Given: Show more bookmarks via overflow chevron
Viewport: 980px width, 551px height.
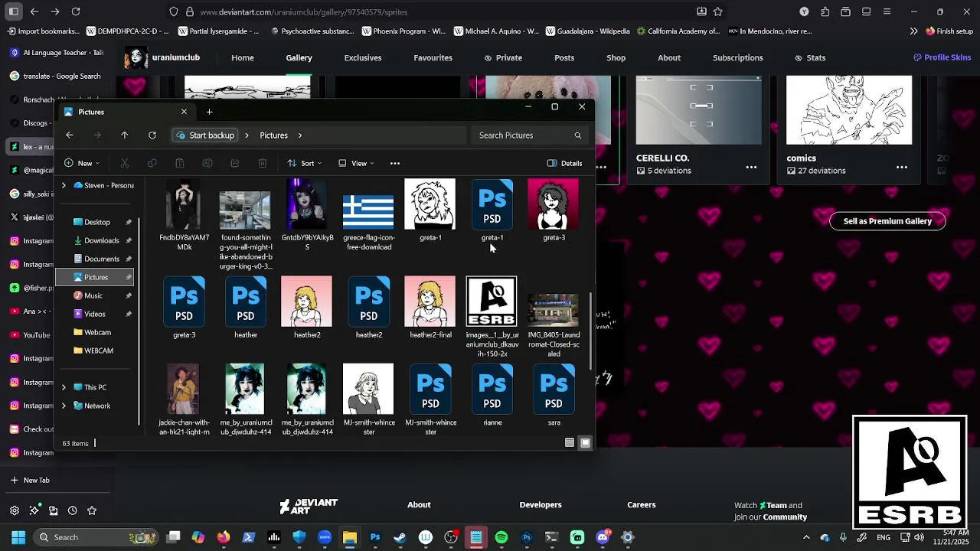Looking at the screenshot, I should 913,31.
